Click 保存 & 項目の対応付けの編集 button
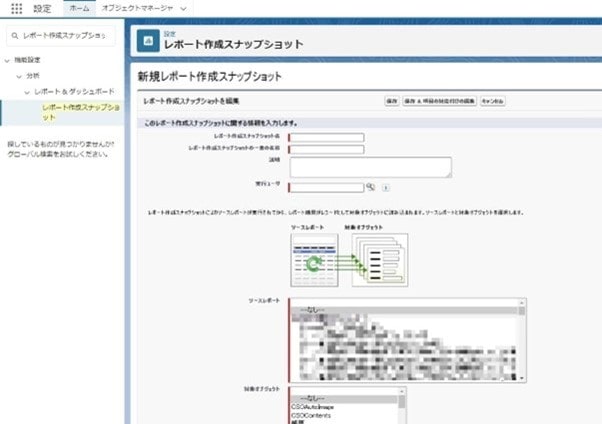Screen dimensions: 602x424 point(439,101)
